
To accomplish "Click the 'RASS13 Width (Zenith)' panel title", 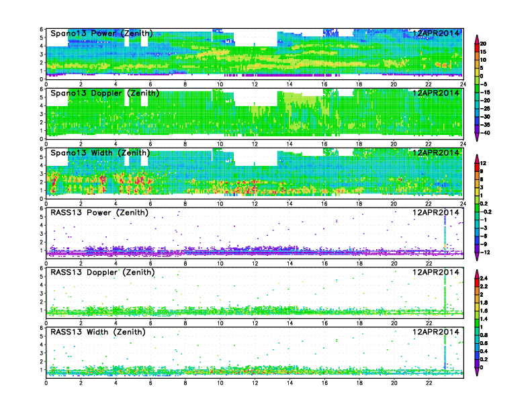I will (98, 332).
